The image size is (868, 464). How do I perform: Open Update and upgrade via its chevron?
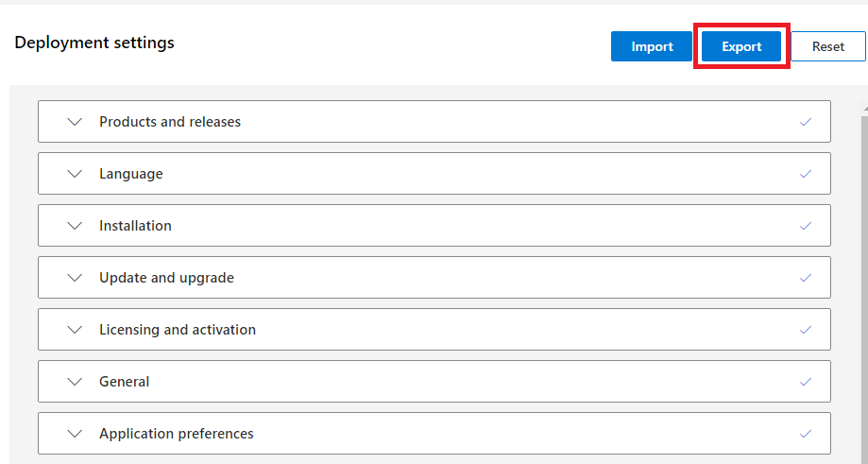(76, 278)
